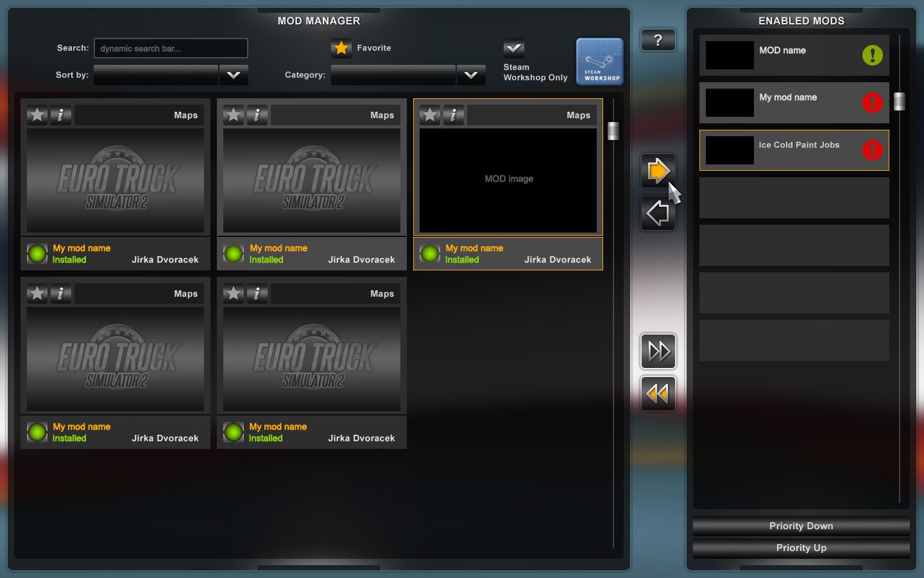Click black thumbnail of MOD name row
924x578 pixels.
(x=730, y=55)
